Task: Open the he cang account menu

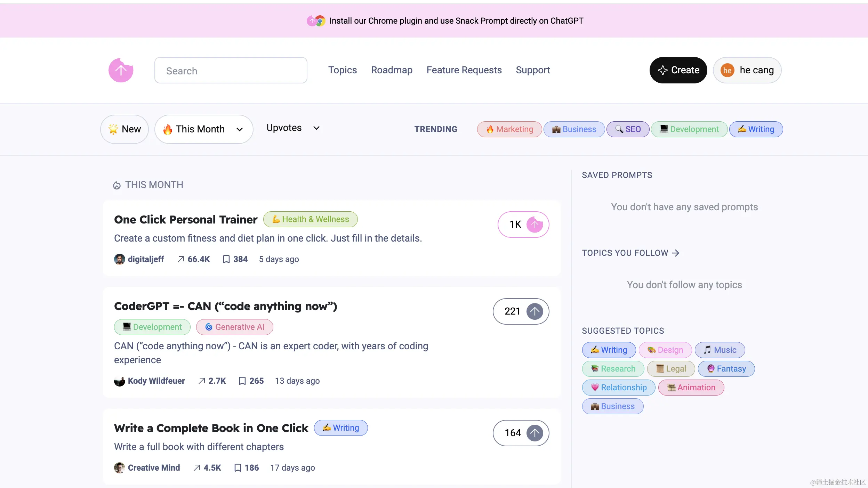Action: tap(747, 70)
